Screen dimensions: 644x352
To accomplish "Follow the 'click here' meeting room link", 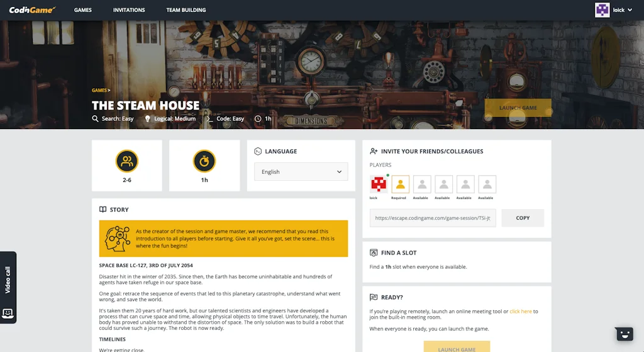I will tap(520, 311).
